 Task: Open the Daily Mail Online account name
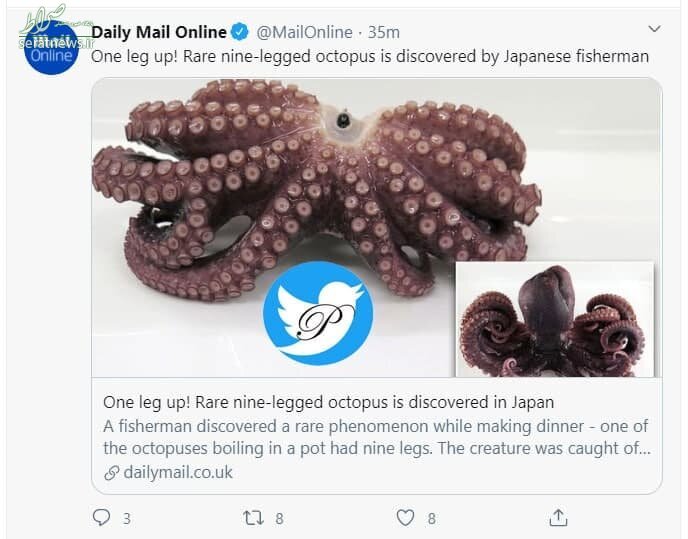tap(159, 33)
